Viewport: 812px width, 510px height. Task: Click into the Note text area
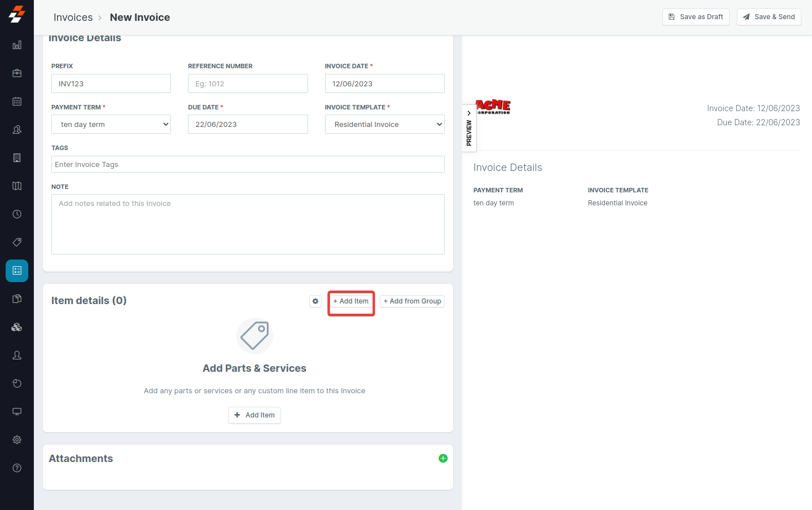[248, 224]
